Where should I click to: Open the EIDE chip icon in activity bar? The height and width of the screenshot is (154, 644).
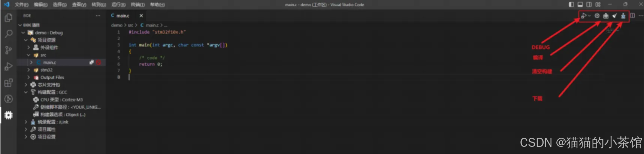coord(8,115)
